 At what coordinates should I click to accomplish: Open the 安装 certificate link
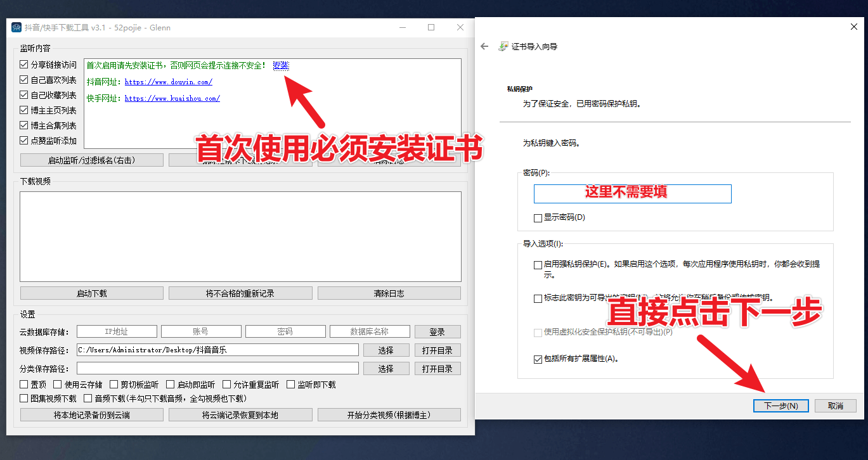[x=281, y=65]
